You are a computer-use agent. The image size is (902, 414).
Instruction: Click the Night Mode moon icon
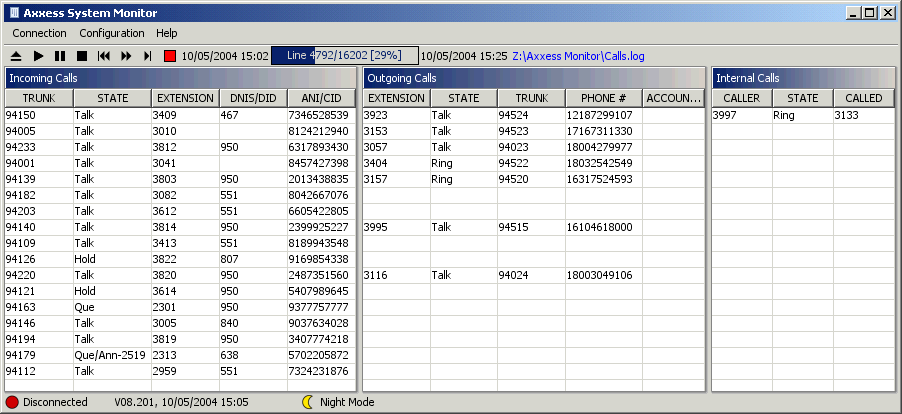point(308,402)
